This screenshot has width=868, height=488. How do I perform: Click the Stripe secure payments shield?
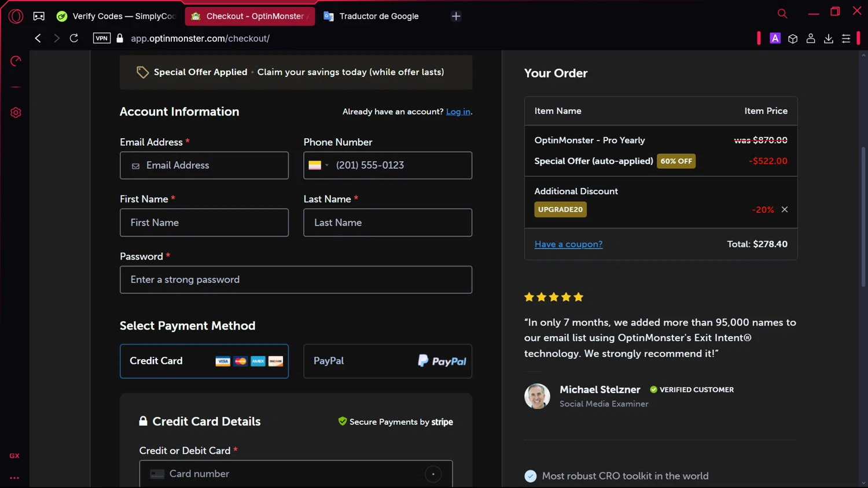[343, 422]
